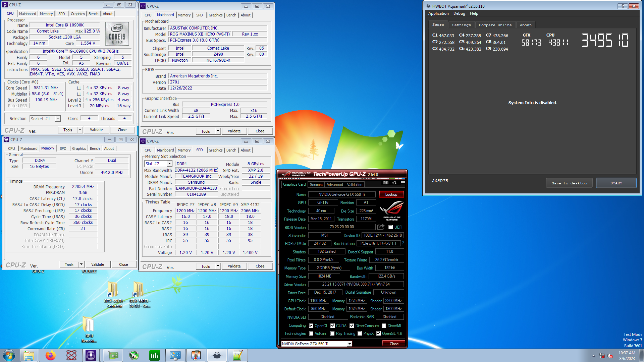Open Windows Start menu orb

tap(9, 355)
